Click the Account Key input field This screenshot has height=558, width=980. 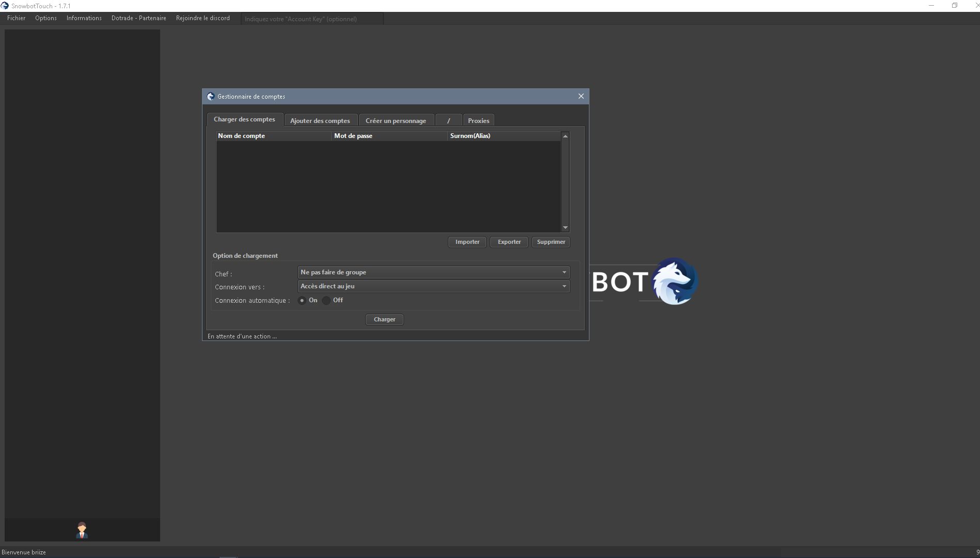pos(312,19)
